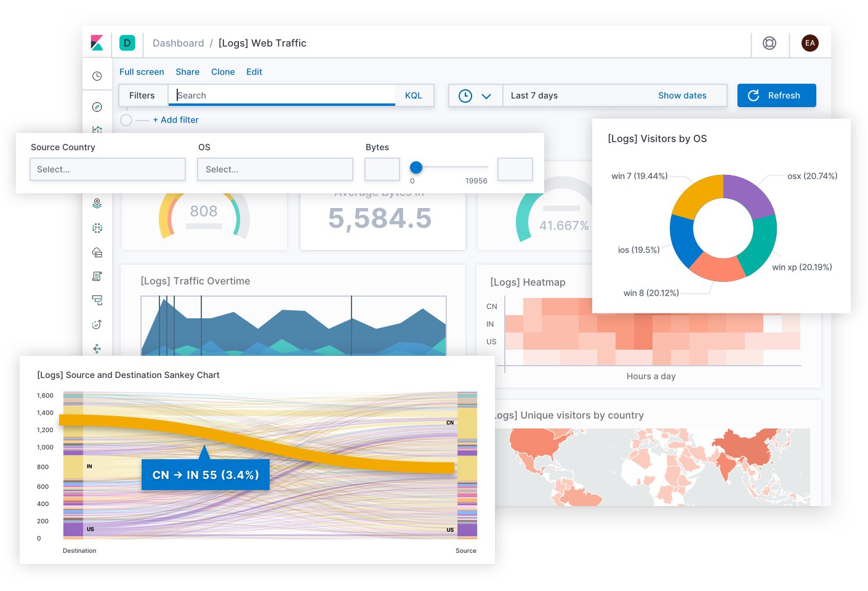
Task: Click the [Logs] Web Traffic breadcrumb title
Action: coord(262,43)
